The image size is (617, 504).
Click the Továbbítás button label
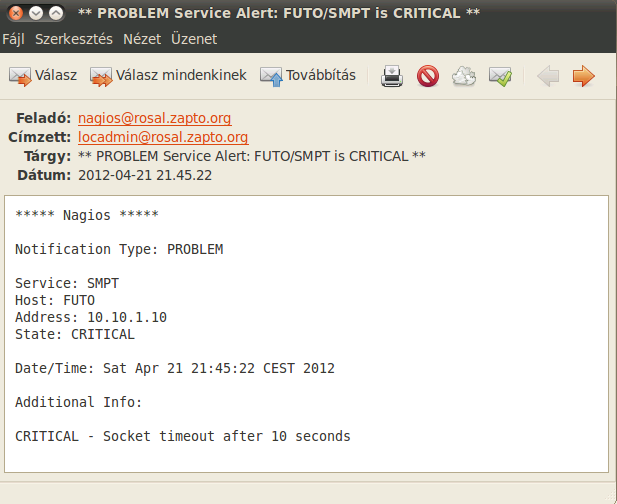pyautogui.click(x=321, y=75)
